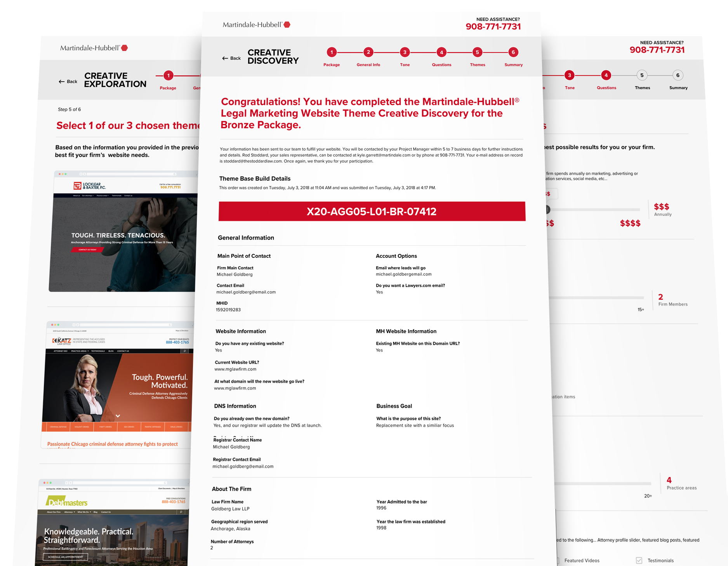Click the Martindale-Hubbell logo in the Creative Exploration window
Viewport: 728px width, 566px height.
pos(94,48)
